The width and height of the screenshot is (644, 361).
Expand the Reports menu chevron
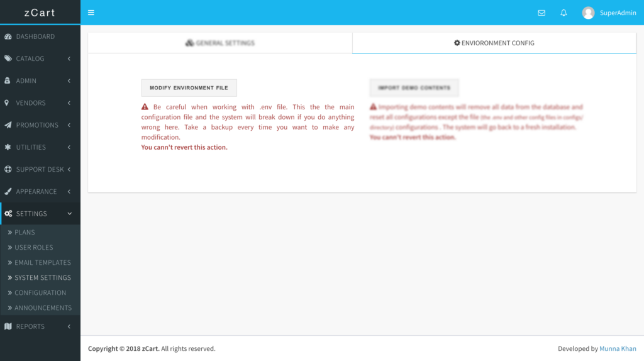69,326
